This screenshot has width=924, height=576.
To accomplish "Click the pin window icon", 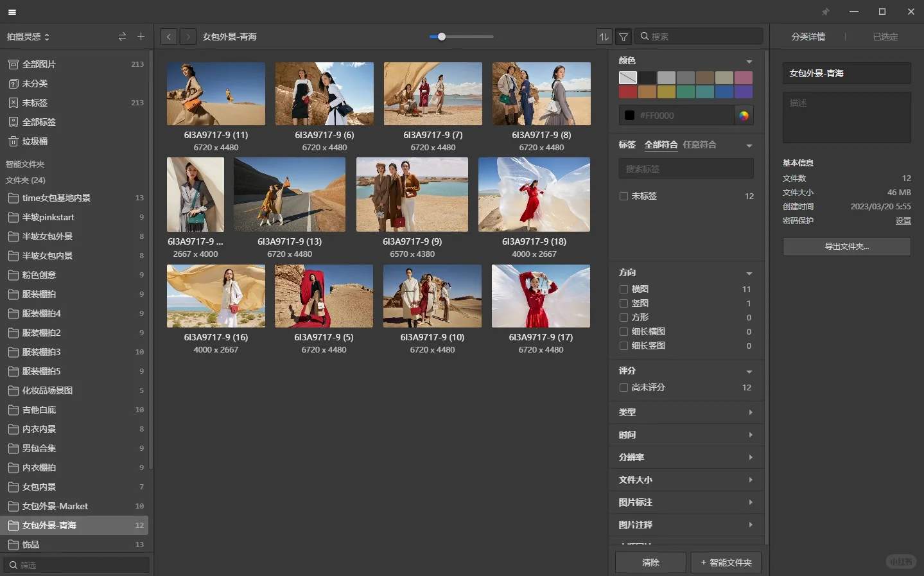I will [x=826, y=12].
